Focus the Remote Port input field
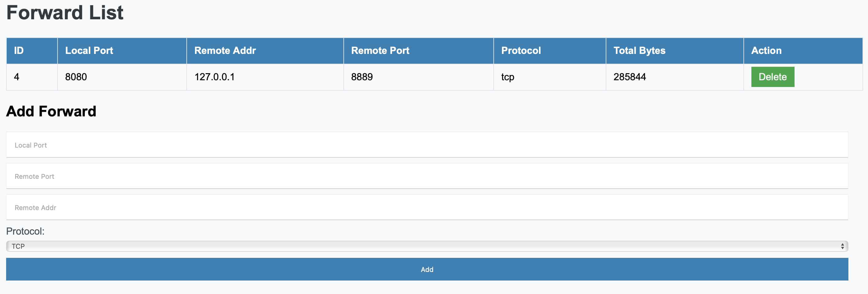Image resolution: width=868 pixels, height=294 pixels. click(x=427, y=176)
